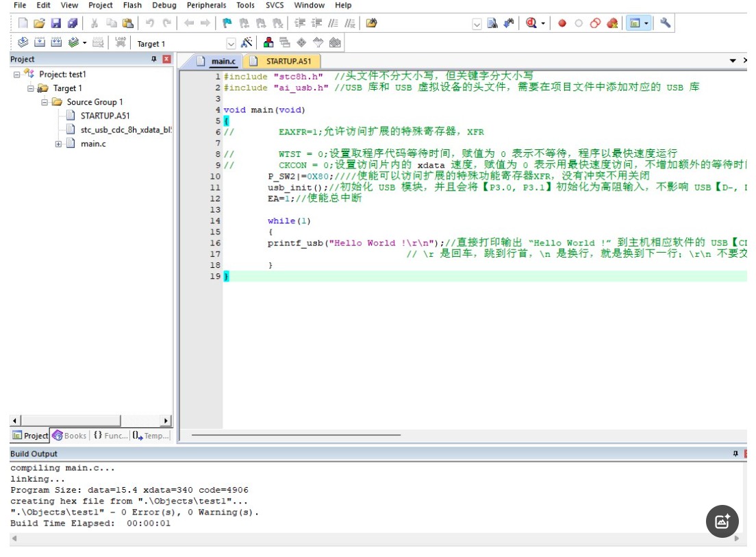This screenshot has height=557, width=756.
Task: Click the Build Output scroll left arrow
Action: [14, 539]
